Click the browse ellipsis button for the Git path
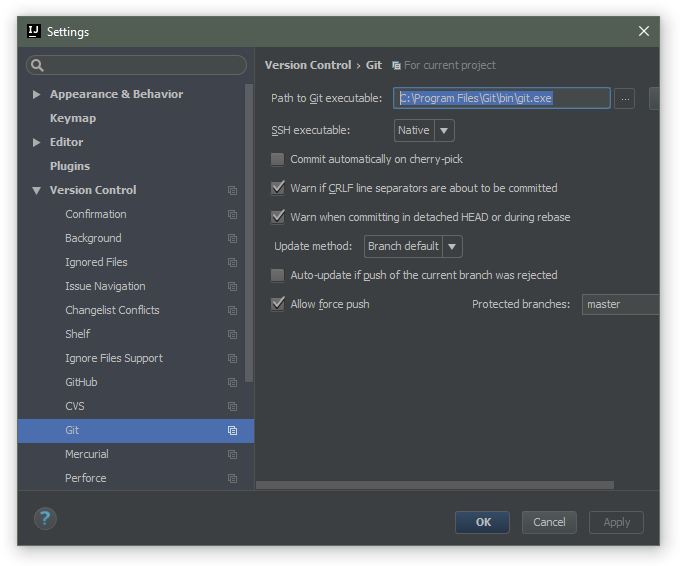The width and height of the screenshot is (680, 566). (624, 98)
